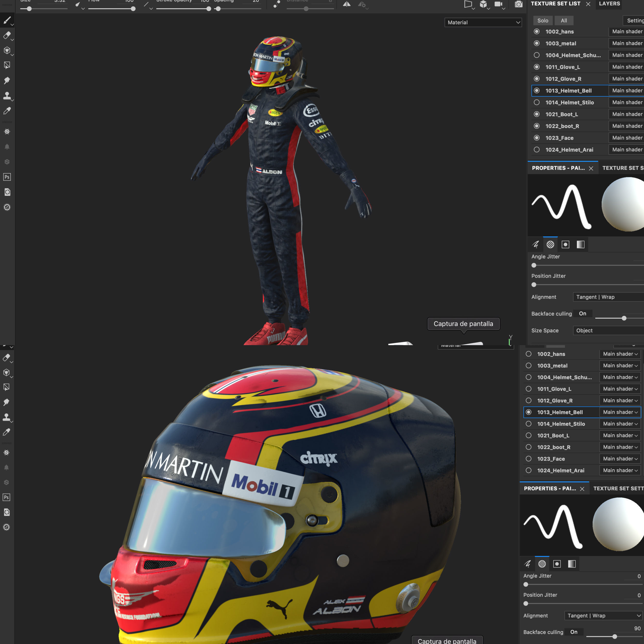
Task: Select 1023_Face radio in upper texture set list
Action: coord(537,138)
